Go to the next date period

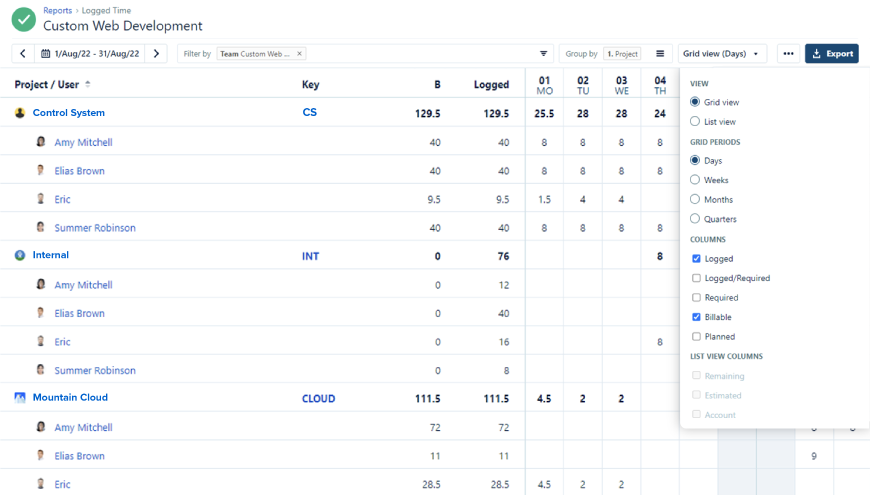tap(156, 54)
